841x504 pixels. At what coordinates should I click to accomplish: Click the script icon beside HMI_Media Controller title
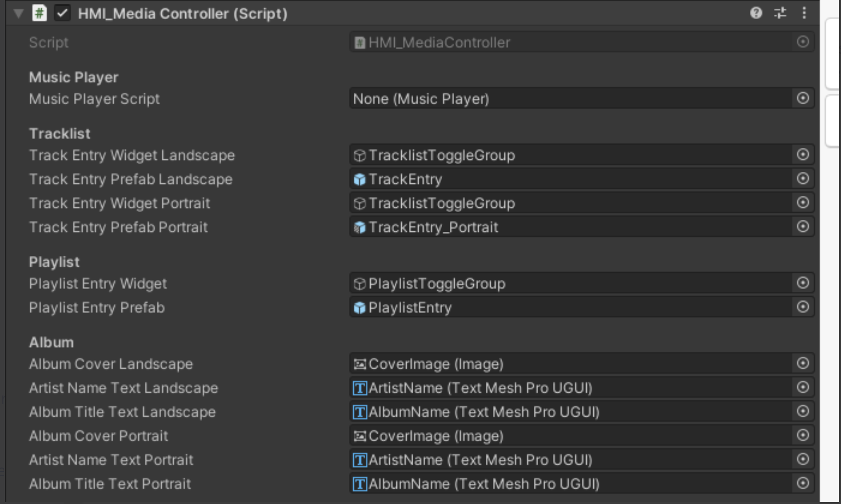pos(40,13)
